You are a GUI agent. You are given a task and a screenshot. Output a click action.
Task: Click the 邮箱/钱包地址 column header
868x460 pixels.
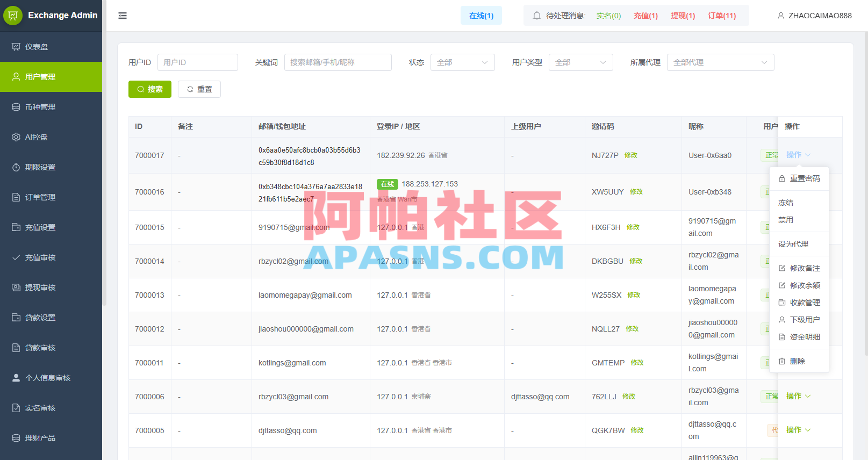(x=282, y=126)
